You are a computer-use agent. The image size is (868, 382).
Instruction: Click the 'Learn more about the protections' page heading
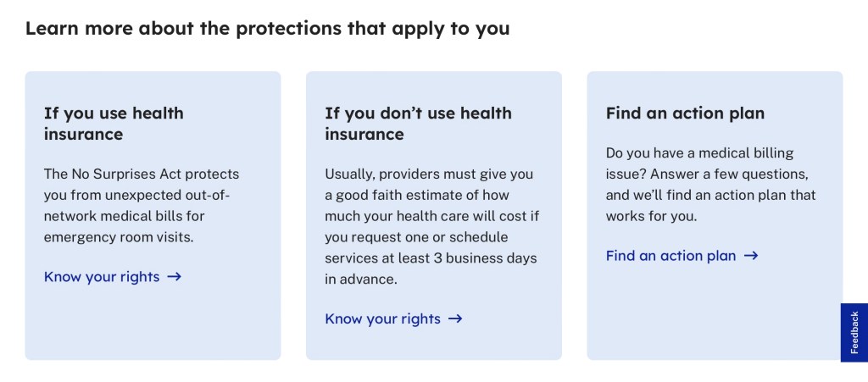pyautogui.click(x=267, y=29)
